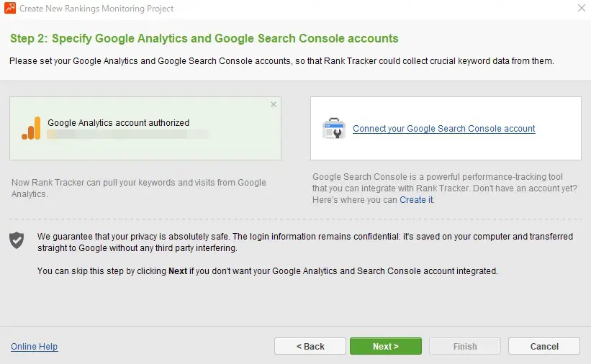591x364 pixels.
Task: Click the window title 'Create New Rankings Monitoring Project'
Action: (x=96, y=9)
